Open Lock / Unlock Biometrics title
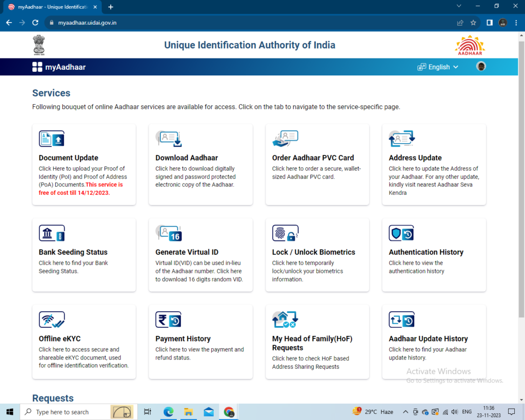 [x=313, y=252]
